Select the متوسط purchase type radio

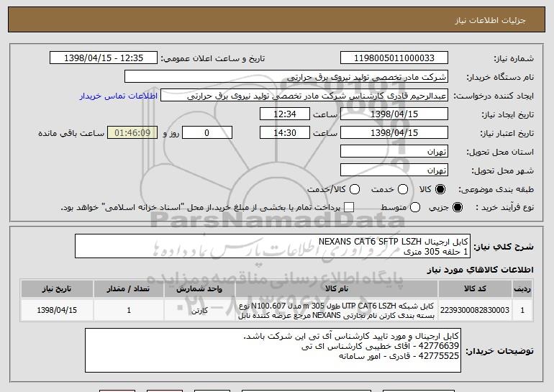coord(415,207)
